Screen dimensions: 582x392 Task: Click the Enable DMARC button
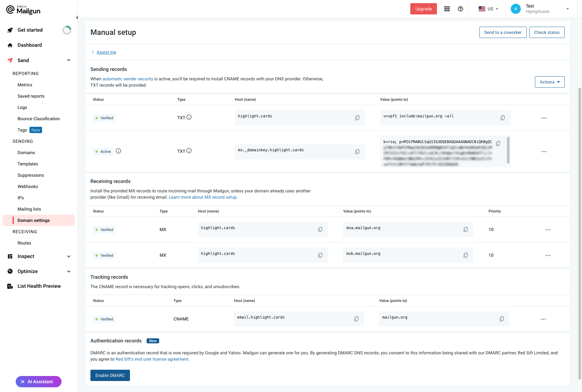coord(110,375)
